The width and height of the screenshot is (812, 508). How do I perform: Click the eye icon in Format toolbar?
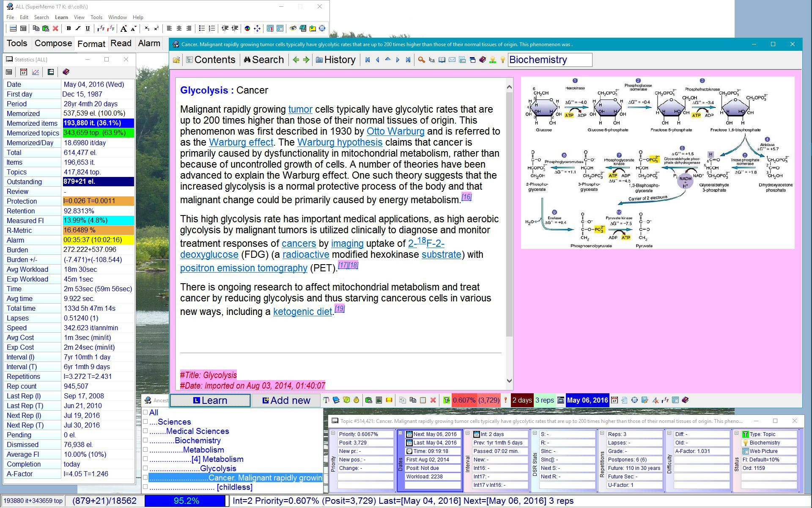293,28
